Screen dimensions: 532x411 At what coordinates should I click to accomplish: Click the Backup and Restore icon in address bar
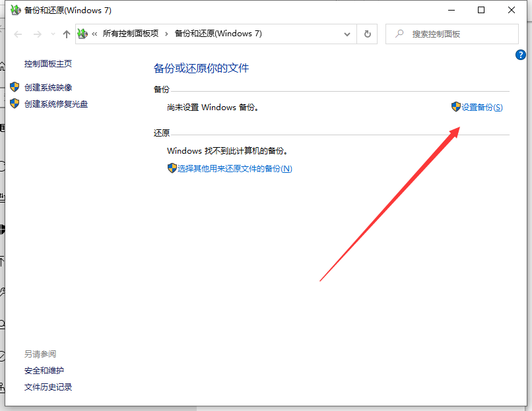(x=81, y=34)
